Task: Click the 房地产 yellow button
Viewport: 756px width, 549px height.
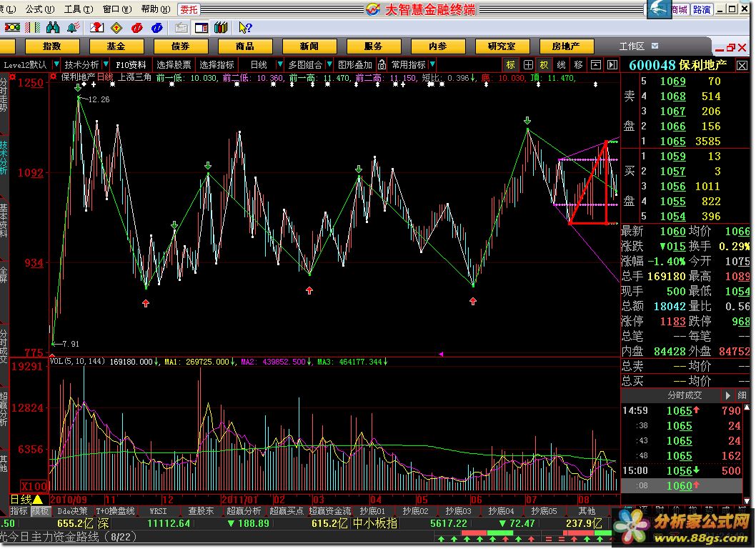Action: click(566, 46)
